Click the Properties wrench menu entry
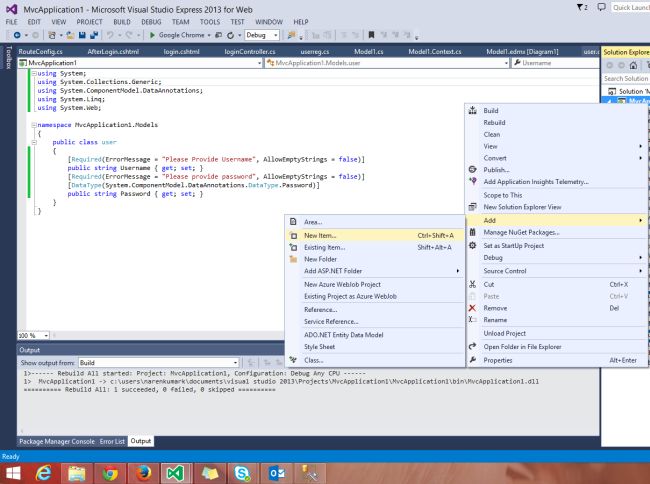The width and height of the screenshot is (650, 484). 497,360
